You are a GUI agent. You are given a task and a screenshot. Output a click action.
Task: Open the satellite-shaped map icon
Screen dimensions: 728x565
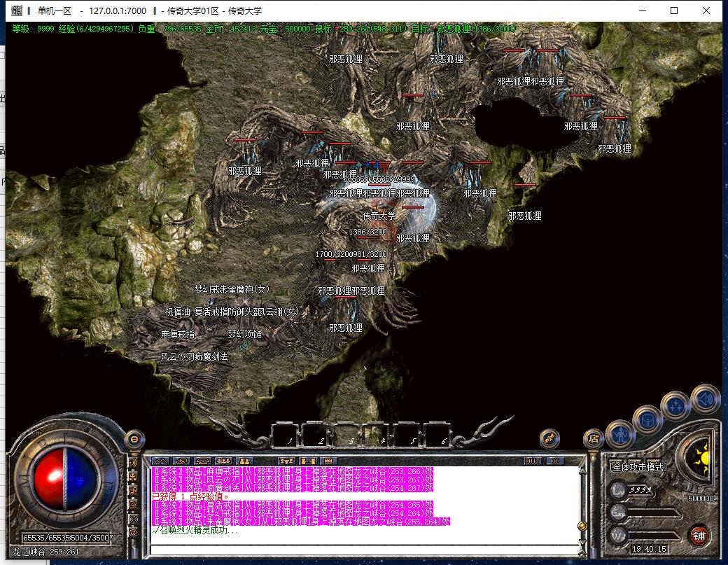pos(549,438)
